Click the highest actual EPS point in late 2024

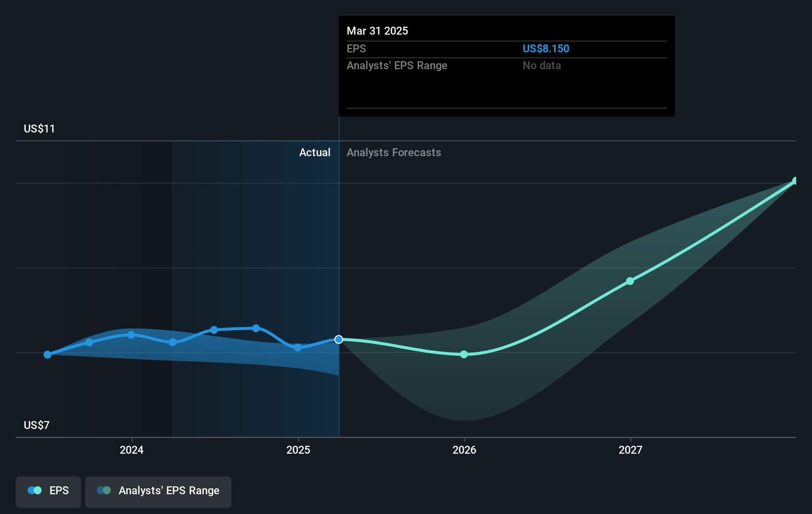point(256,328)
